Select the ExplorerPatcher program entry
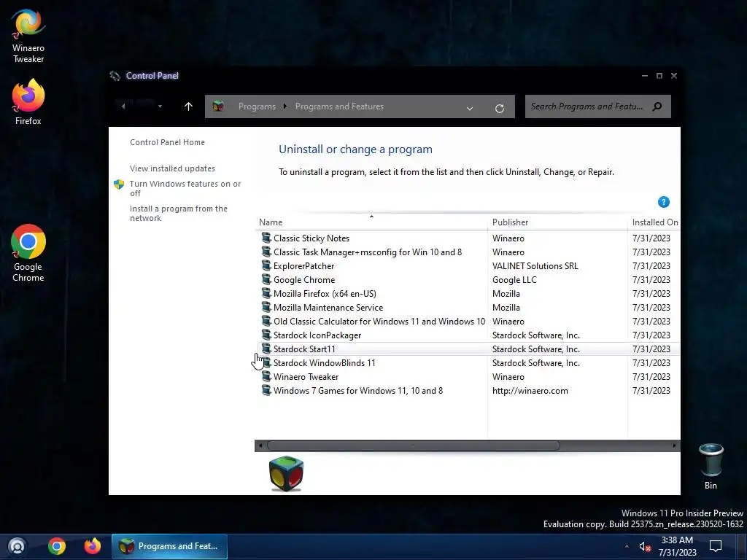 (x=468, y=265)
